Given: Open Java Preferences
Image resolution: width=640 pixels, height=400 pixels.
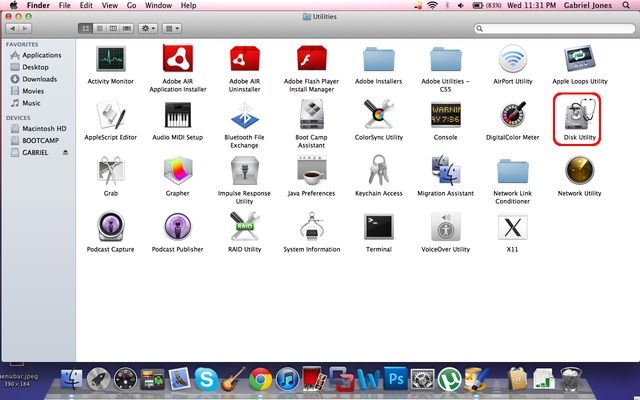Looking at the screenshot, I should coord(311,171).
